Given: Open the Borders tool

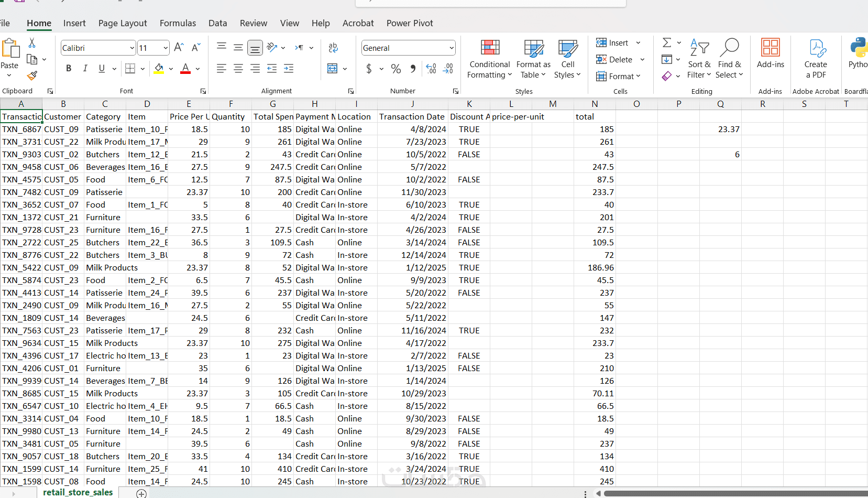Looking at the screenshot, I should pyautogui.click(x=130, y=68).
